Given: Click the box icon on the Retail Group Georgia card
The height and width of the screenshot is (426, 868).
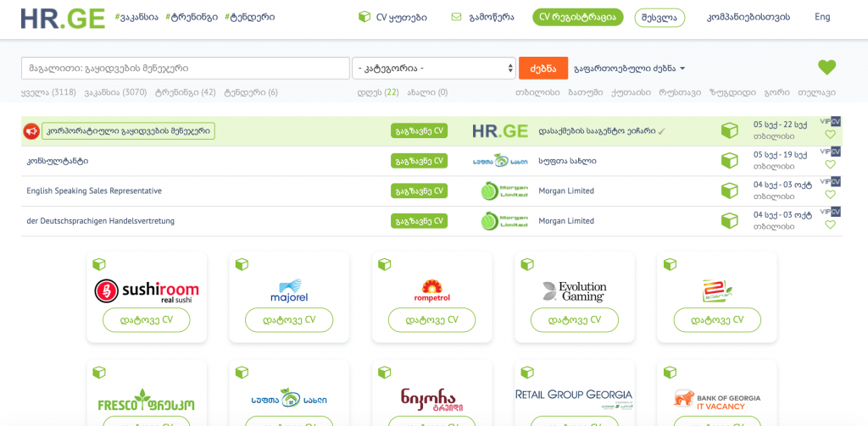Looking at the screenshot, I should coord(527,373).
